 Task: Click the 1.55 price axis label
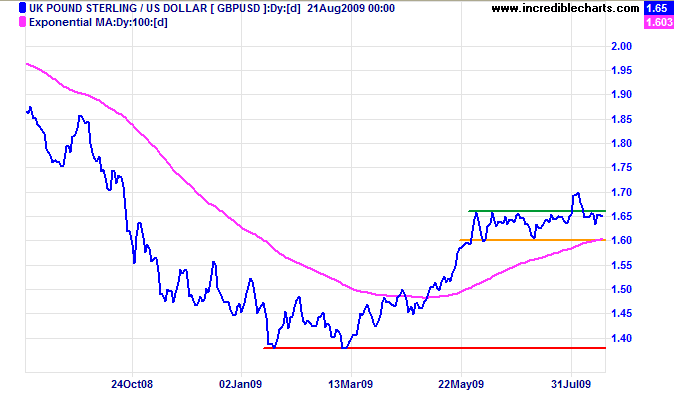621,265
